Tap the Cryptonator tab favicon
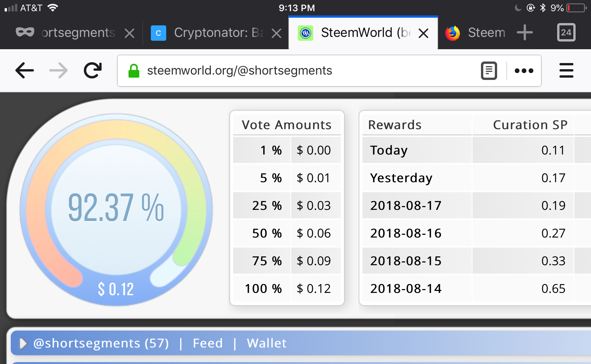 (x=158, y=33)
